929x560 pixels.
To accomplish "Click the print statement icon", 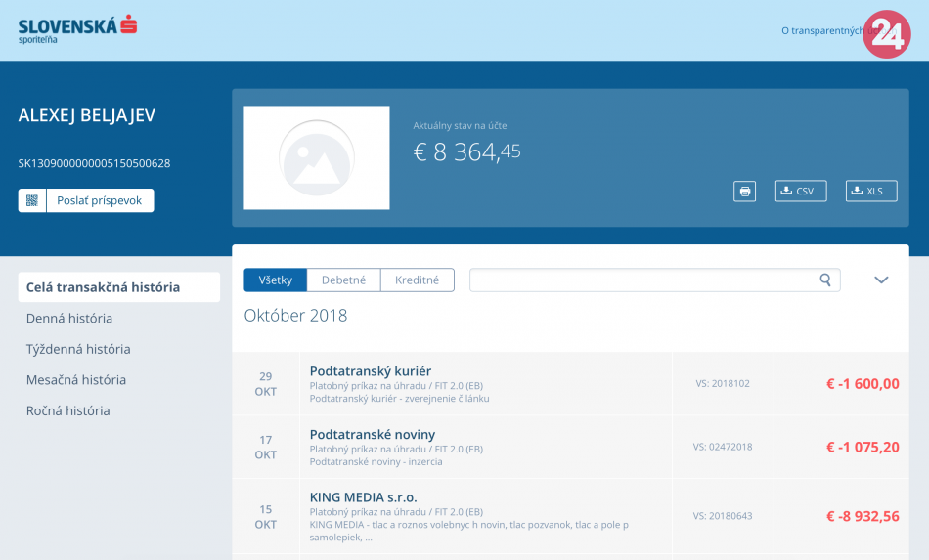I will coord(744,192).
